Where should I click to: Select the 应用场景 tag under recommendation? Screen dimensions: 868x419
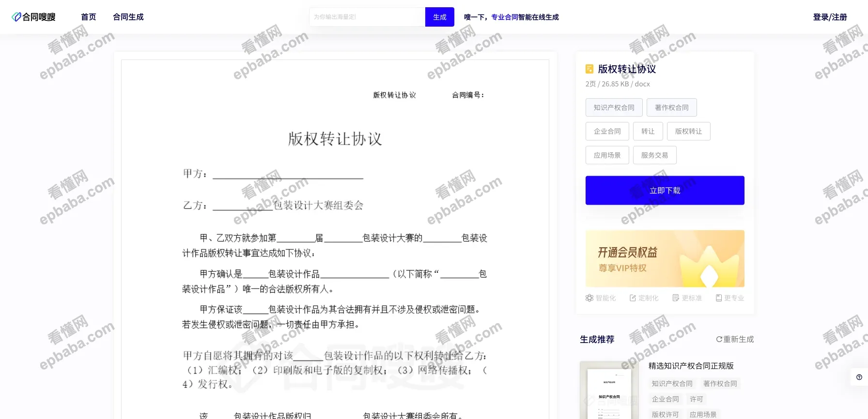703,415
